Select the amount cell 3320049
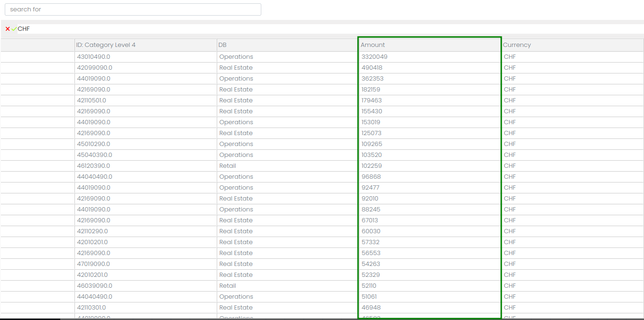 374,57
